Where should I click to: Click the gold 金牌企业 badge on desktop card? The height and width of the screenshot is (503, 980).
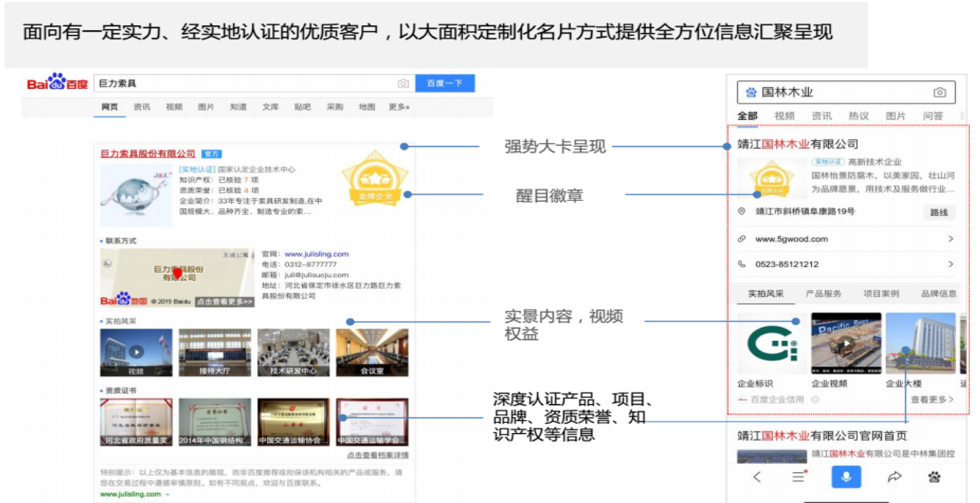click(x=375, y=178)
